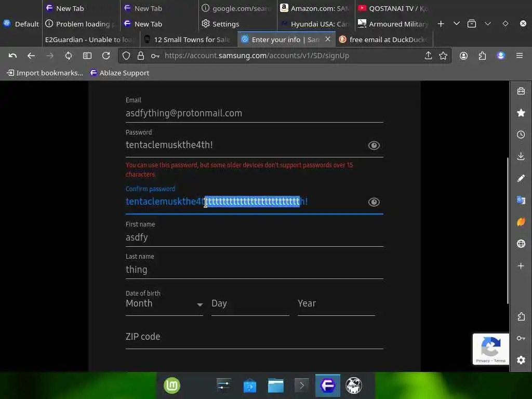532x399 pixels.
Task: Toggle the sidebar view icon
Action: coord(87,56)
